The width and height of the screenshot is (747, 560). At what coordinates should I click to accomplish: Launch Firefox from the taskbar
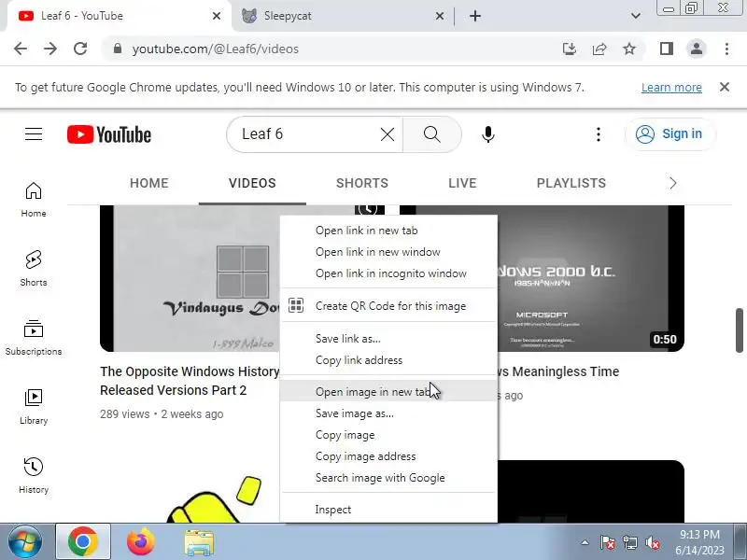[141, 542]
